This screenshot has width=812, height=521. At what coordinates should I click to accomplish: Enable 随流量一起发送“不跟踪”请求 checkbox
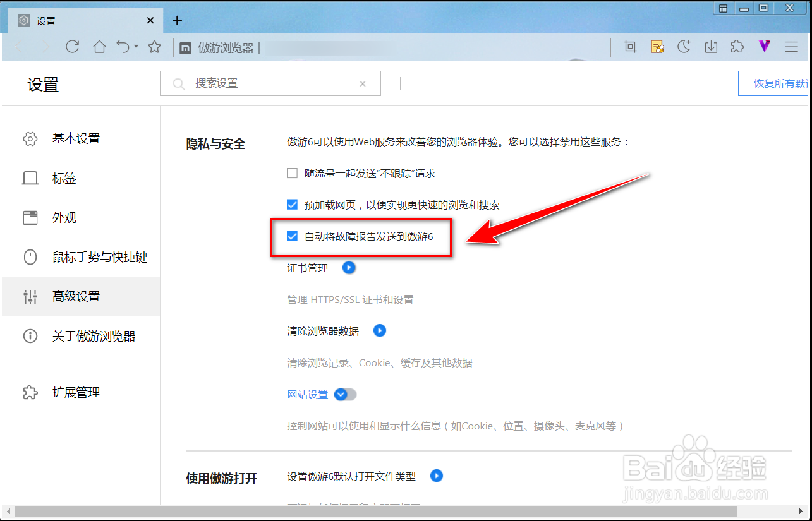(x=292, y=173)
